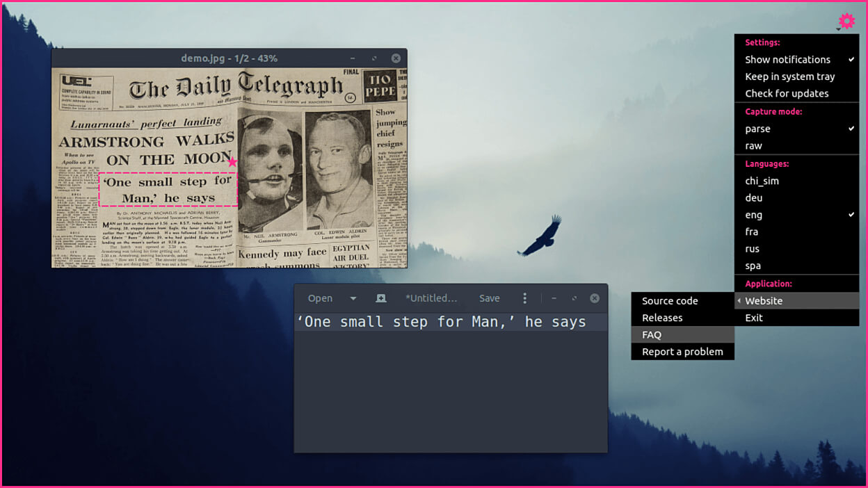Maximize the text editor window
Image resolution: width=868 pixels, height=488 pixels.
coord(574,298)
